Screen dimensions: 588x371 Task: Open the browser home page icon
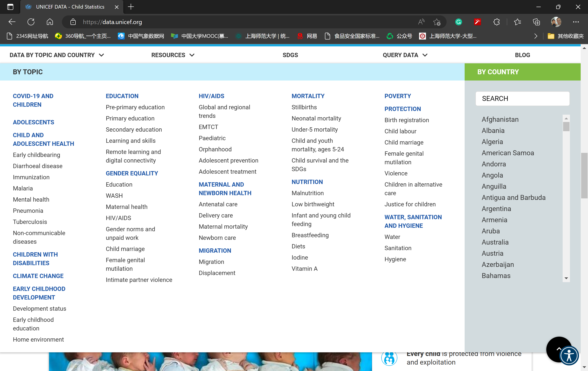coord(50,22)
